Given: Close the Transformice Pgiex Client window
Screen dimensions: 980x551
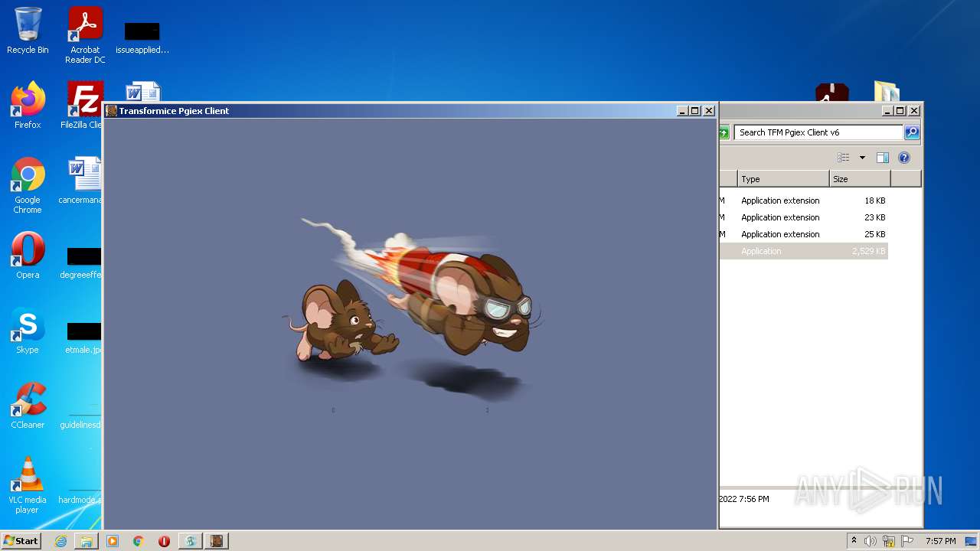Looking at the screenshot, I should tap(709, 111).
